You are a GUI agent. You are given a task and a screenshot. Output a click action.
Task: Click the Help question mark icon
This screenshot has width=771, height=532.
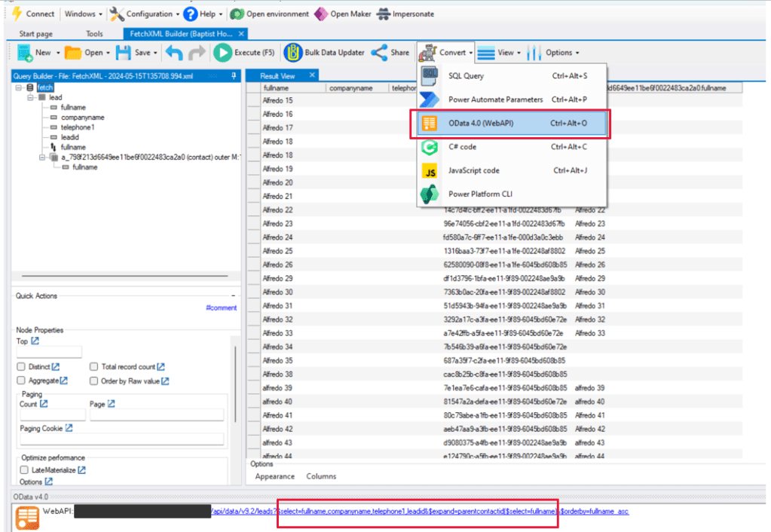click(x=190, y=14)
